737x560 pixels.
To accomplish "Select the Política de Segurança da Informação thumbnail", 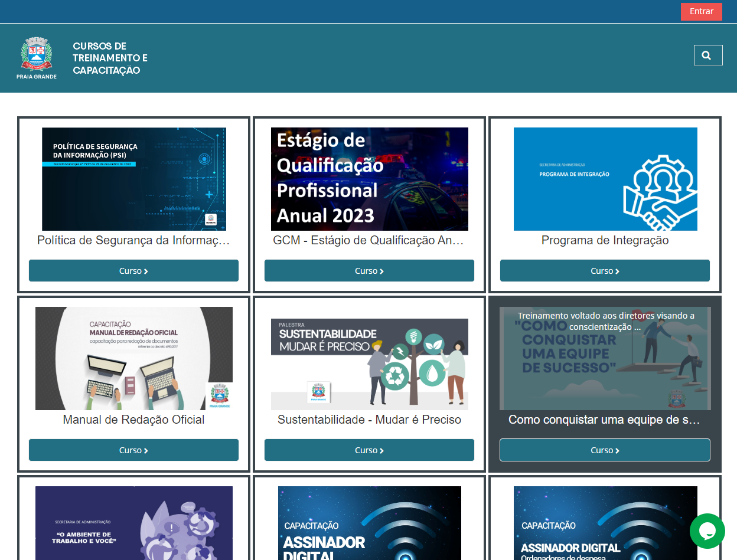I will (133, 179).
